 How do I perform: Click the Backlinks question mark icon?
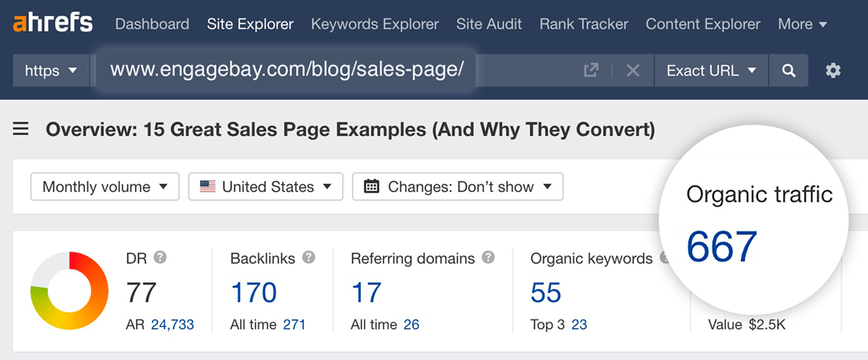(x=309, y=258)
